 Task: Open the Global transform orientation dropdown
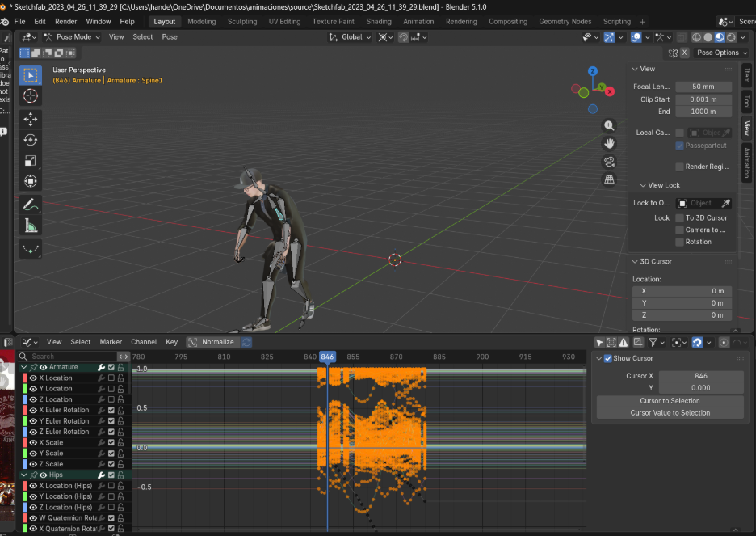(x=351, y=36)
